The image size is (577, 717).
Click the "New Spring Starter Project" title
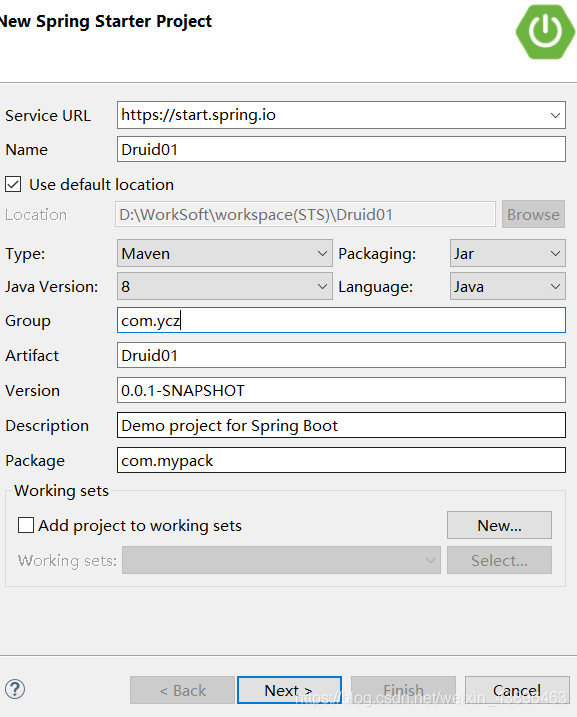[106, 21]
